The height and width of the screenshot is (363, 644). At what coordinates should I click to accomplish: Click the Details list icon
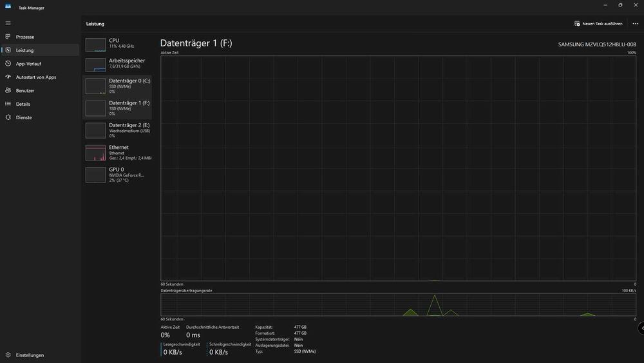click(8, 104)
